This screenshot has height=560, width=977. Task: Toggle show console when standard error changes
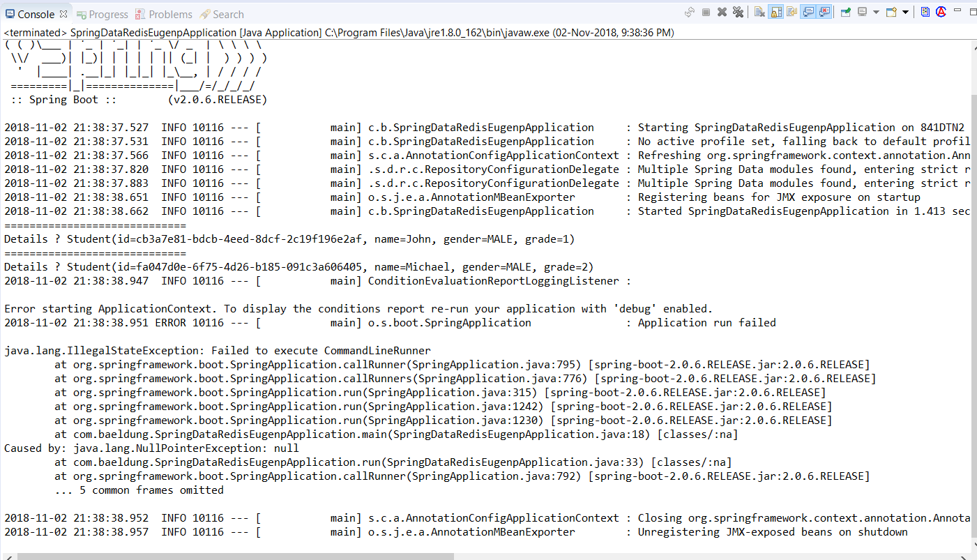point(825,12)
